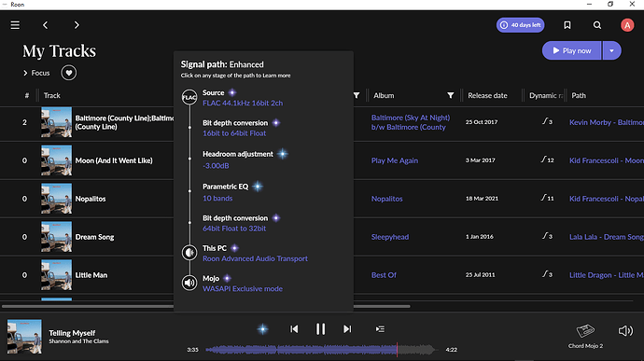Click the Headroom adjustment star icon
This screenshot has height=361, width=644.
282,154
